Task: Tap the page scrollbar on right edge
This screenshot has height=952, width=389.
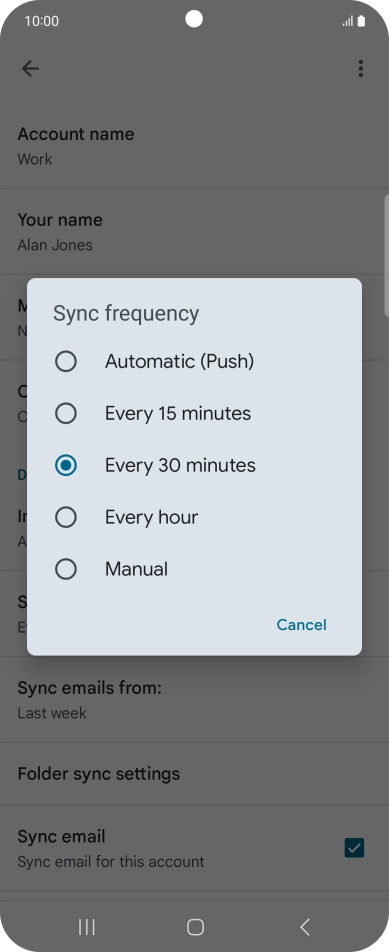Action: pos(387,255)
